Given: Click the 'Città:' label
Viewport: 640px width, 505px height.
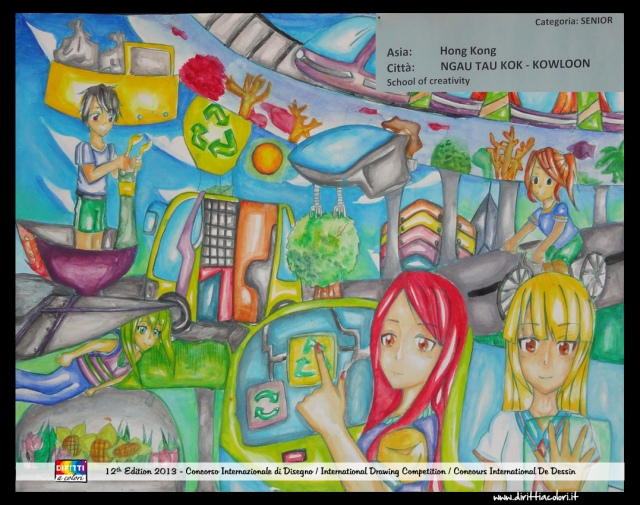Looking at the screenshot, I should click(401, 67).
